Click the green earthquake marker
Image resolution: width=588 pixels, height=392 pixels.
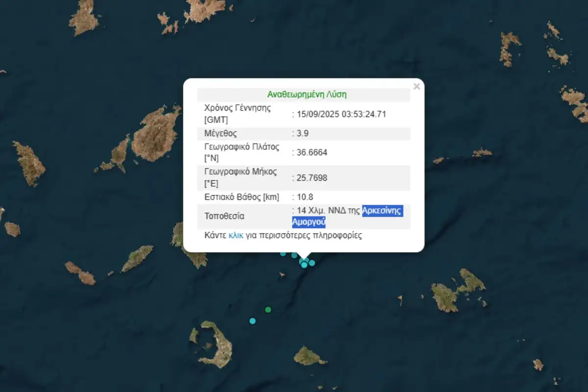tap(268, 310)
